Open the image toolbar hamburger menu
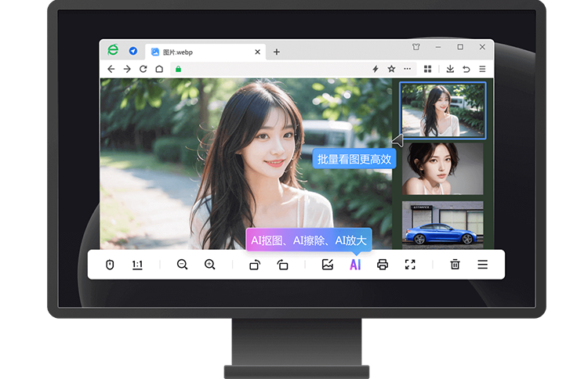Screen dimensions: 588x379 [x=482, y=265]
